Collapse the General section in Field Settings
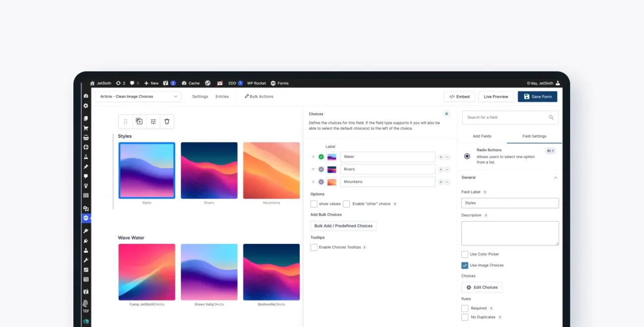The width and height of the screenshot is (644, 327). 555,177
